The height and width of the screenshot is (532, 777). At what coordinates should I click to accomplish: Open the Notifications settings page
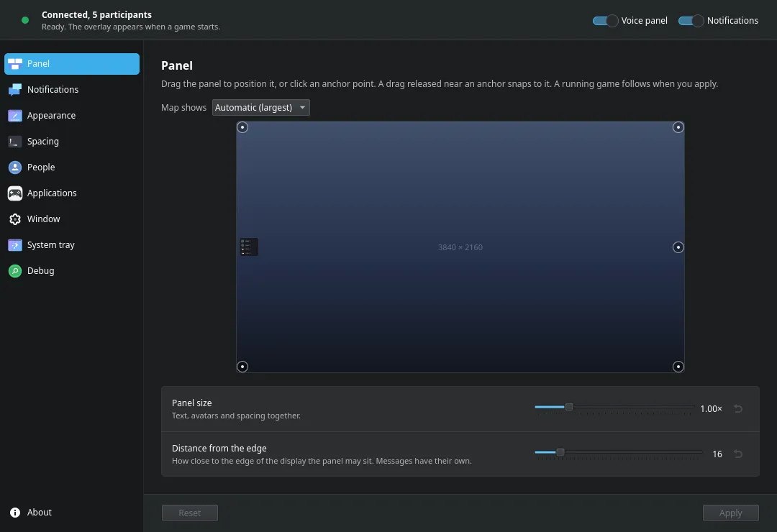tap(72, 90)
